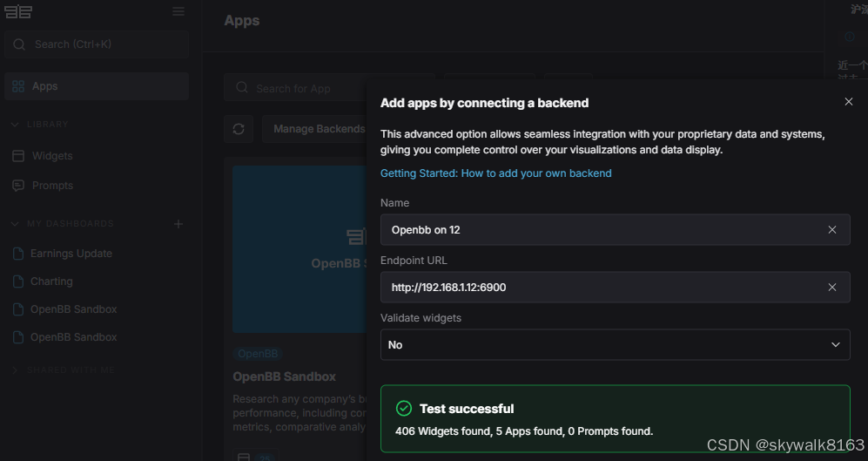
Task: Open Widgets in the library
Action: [x=52, y=156]
